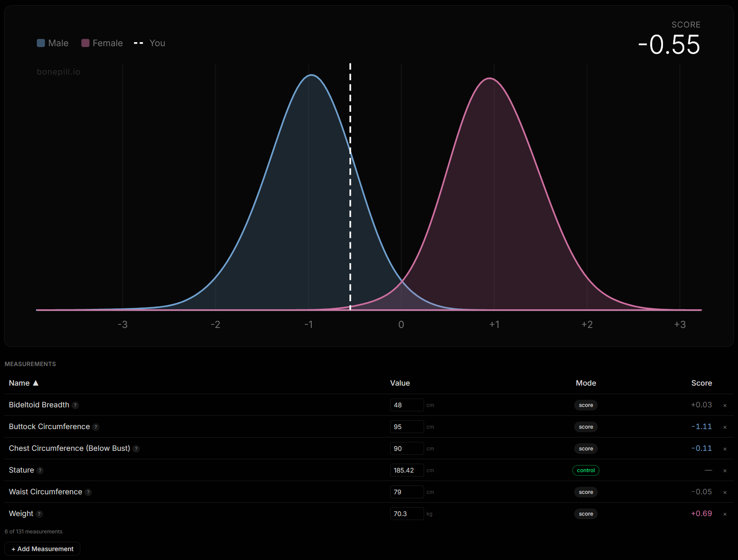Edit the Bideltoid Breadth value field
Viewport: 738px width, 560px height.
click(407, 405)
